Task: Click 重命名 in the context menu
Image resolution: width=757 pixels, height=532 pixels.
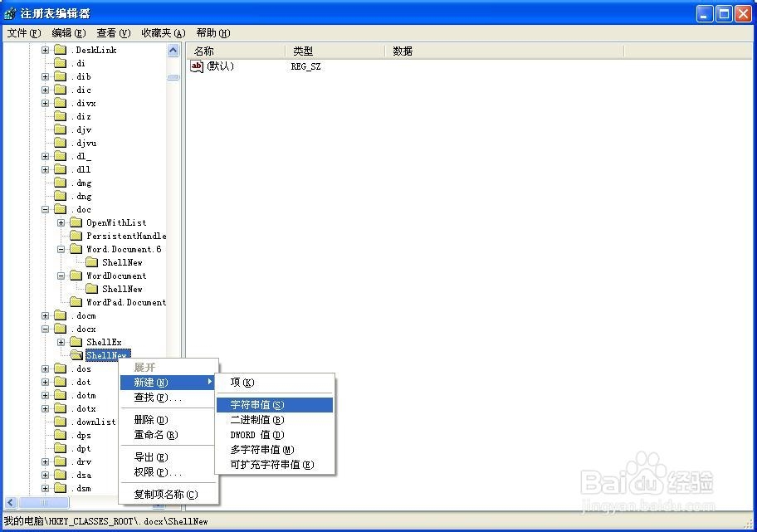Action: pyautogui.click(x=156, y=434)
